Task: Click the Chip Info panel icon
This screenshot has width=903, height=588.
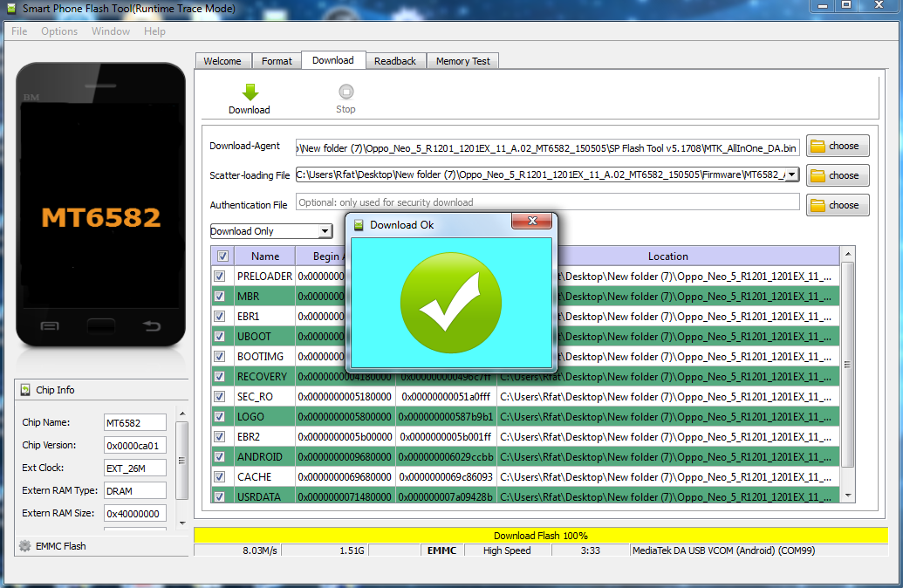Action: 25,390
